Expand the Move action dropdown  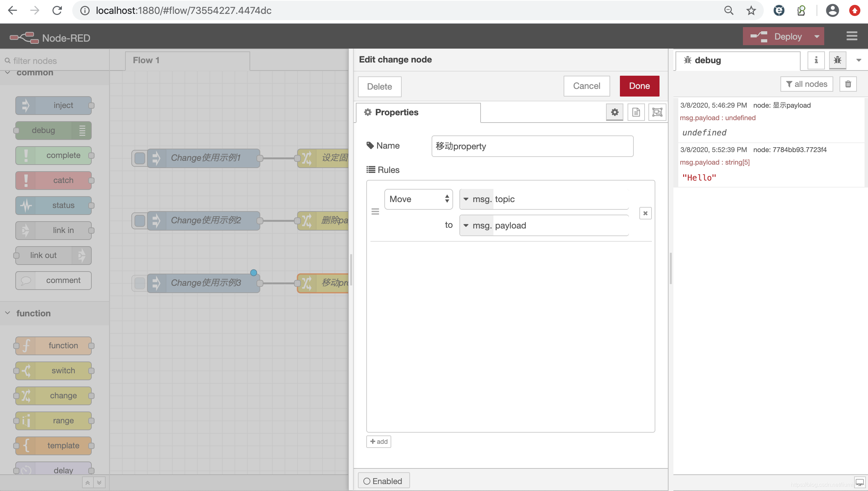click(417, 198)
